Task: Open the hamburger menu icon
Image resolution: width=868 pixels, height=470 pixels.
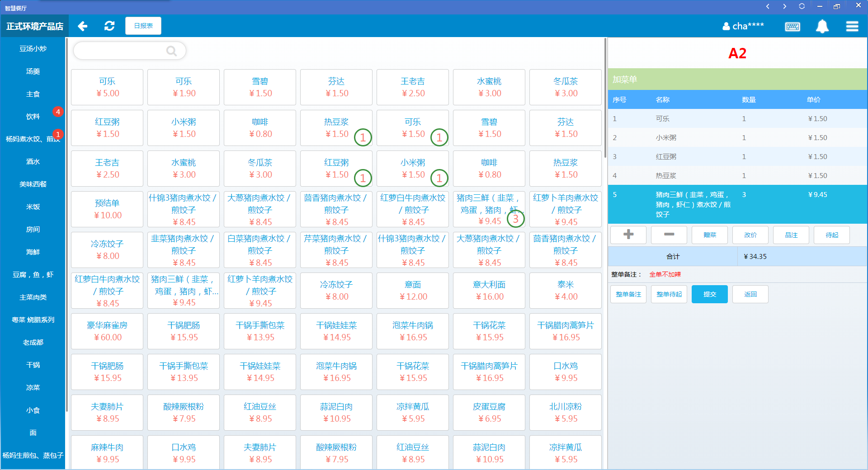Action: coord(852,27)
